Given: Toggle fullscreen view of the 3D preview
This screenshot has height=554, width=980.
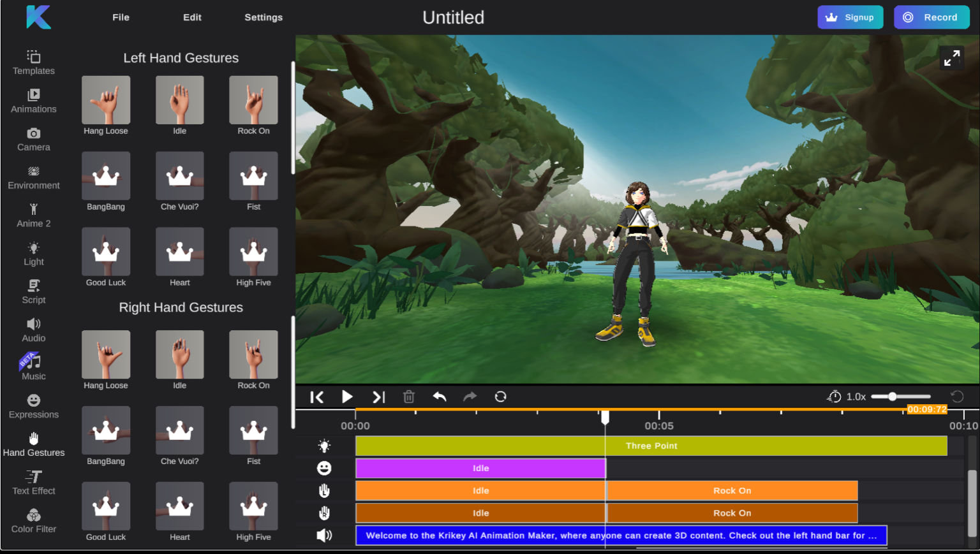Looking at the screenshot, I should pos(951,57).
